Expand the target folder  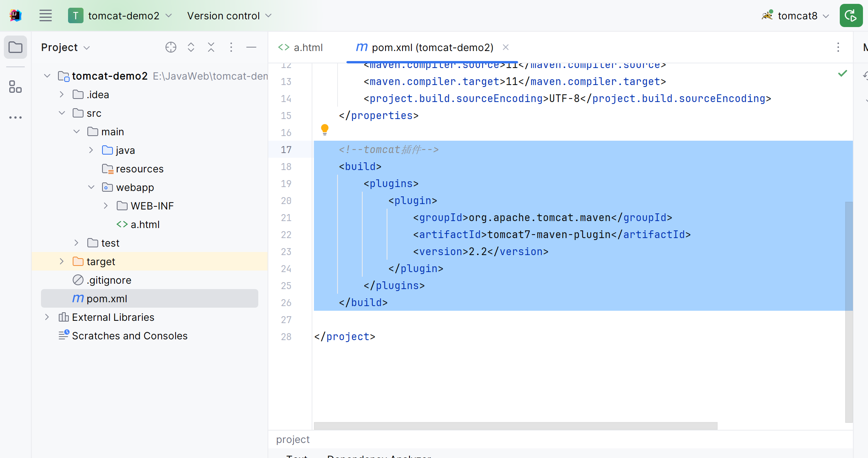click(62, 262)
